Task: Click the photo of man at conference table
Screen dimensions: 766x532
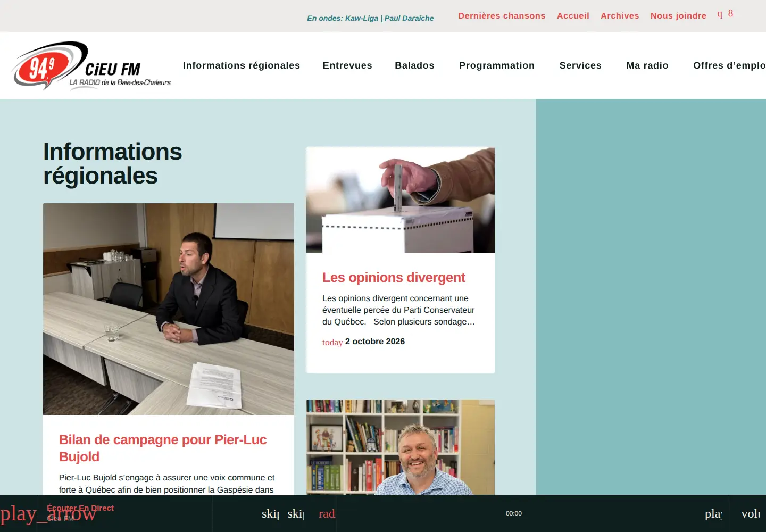Action: pos(169,309)
